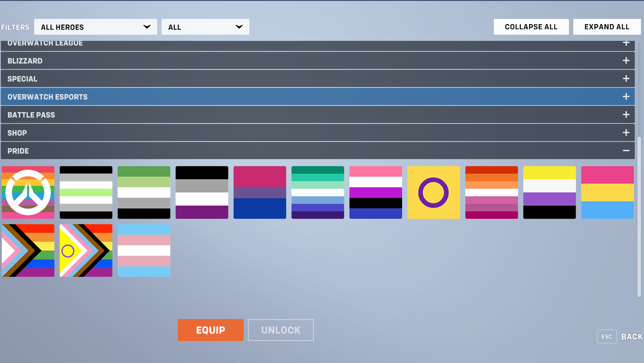This screenshot has width=644, height=363.
Task: Pick the intersex yellow flag with purple ring
Action: click(434, 192)
